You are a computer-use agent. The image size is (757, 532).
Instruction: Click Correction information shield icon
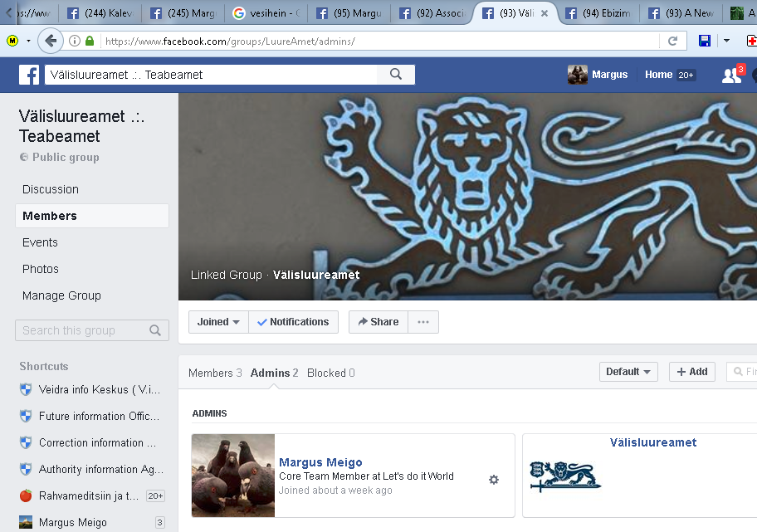[26, 442]
